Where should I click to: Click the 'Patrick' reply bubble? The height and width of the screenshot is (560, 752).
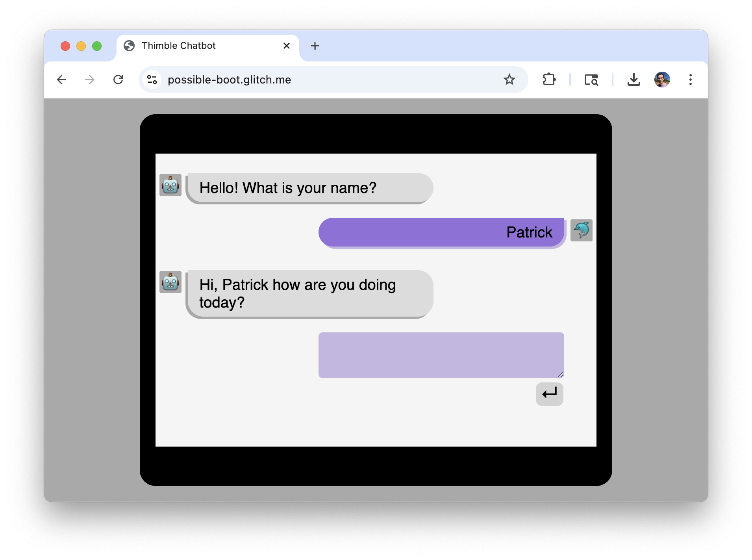442,233
